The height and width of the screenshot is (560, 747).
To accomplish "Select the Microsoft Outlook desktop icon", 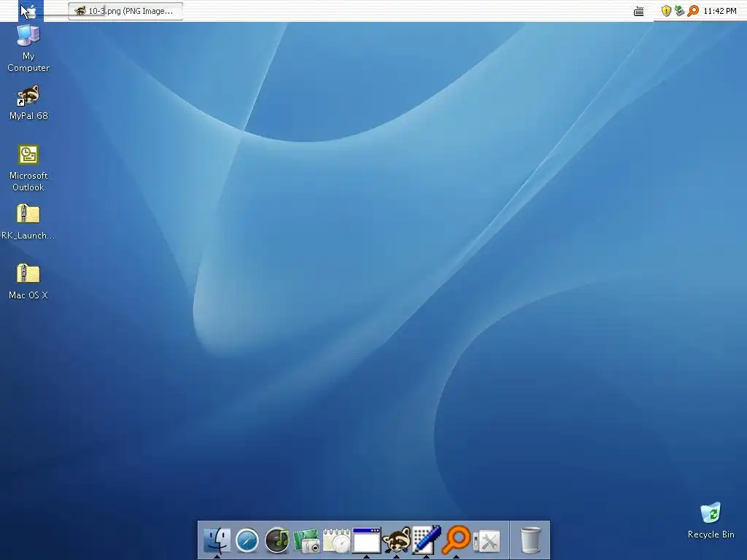I will pos(28,168).
